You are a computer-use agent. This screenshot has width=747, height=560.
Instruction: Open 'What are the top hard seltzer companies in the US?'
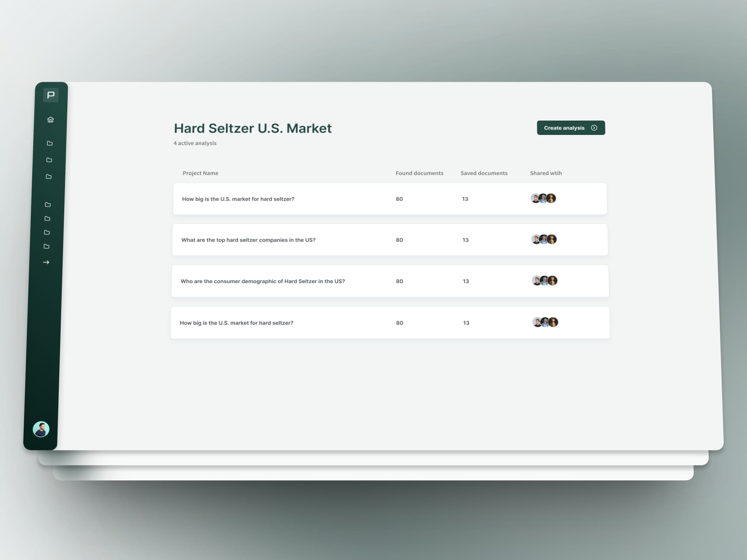pos(249,240)
